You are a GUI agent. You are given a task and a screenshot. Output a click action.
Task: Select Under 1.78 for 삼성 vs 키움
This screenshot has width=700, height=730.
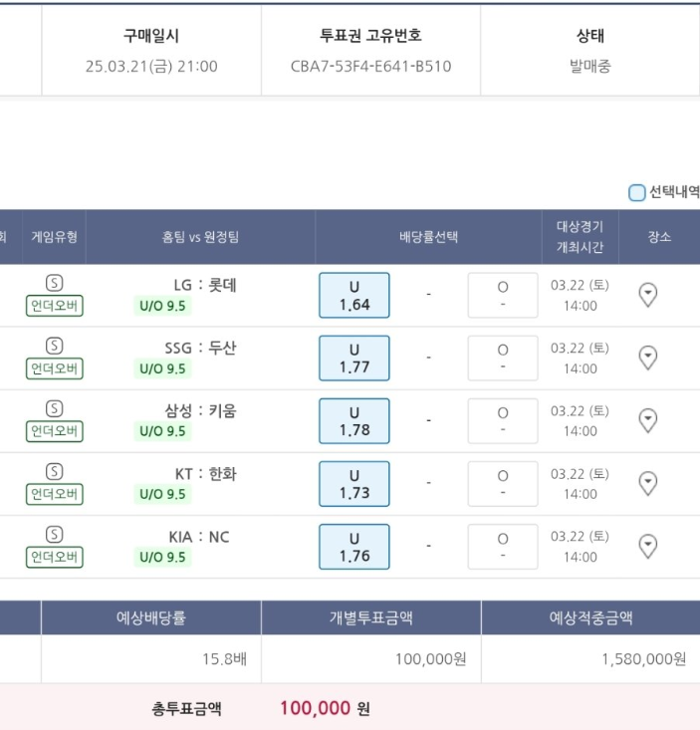coord(354,421)
